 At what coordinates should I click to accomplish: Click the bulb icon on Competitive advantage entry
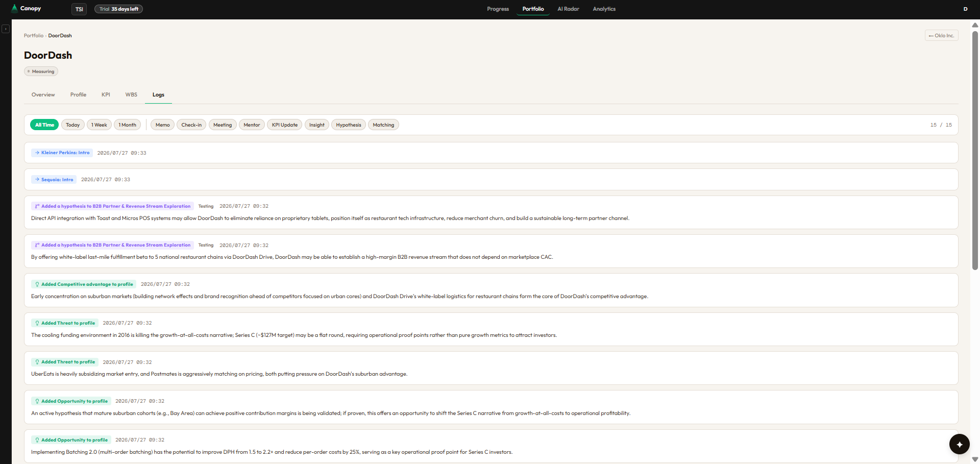pyautogui.click(x=37, y=284)
